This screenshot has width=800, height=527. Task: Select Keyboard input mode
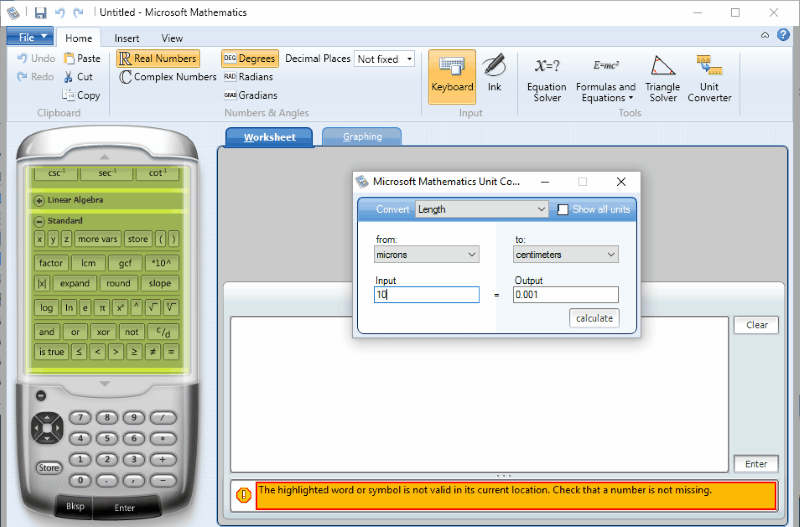[x=452, y=77]
